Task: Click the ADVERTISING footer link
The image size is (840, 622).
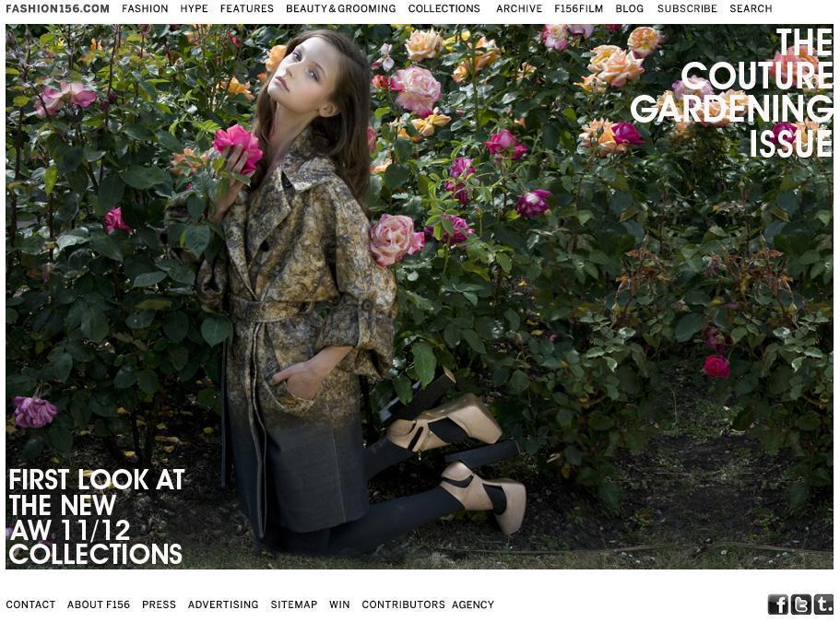Action: (223, 604)
